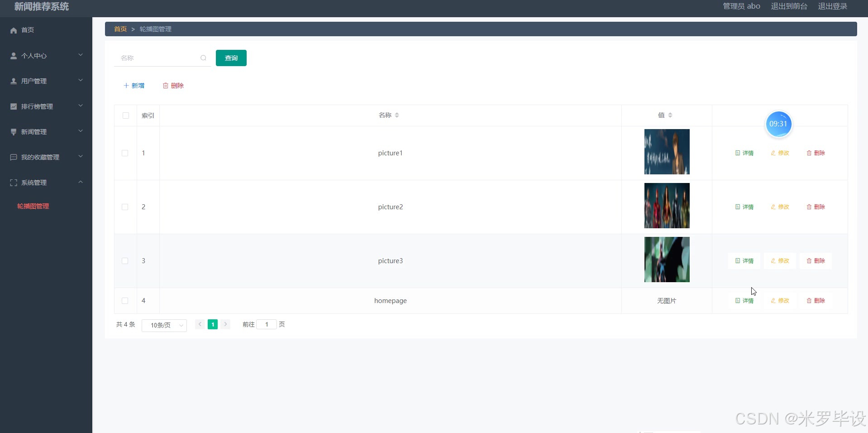Click the 系统管理 frame icon
868x433 pixels.
pyautogui.click(x=14, y=183)
